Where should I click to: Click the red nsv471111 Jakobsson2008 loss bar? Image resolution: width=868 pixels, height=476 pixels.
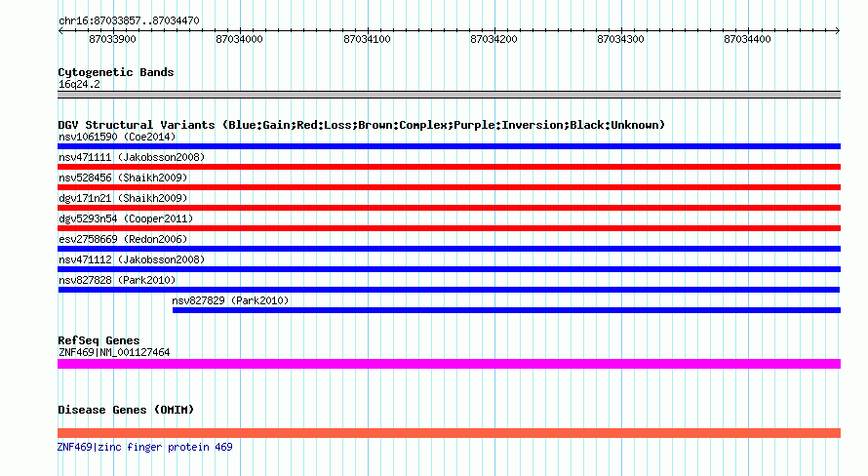tap(449, 167)
